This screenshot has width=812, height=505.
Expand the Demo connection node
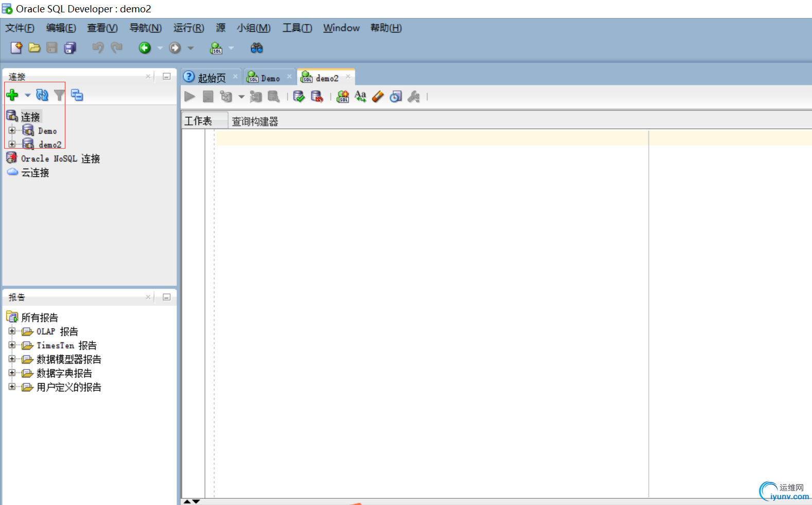[12, 130]
